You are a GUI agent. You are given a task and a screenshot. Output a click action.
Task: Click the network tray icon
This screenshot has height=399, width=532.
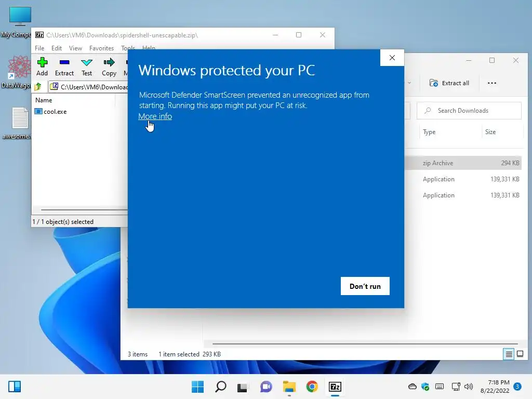pyautogui.click(x=456, y=387)
